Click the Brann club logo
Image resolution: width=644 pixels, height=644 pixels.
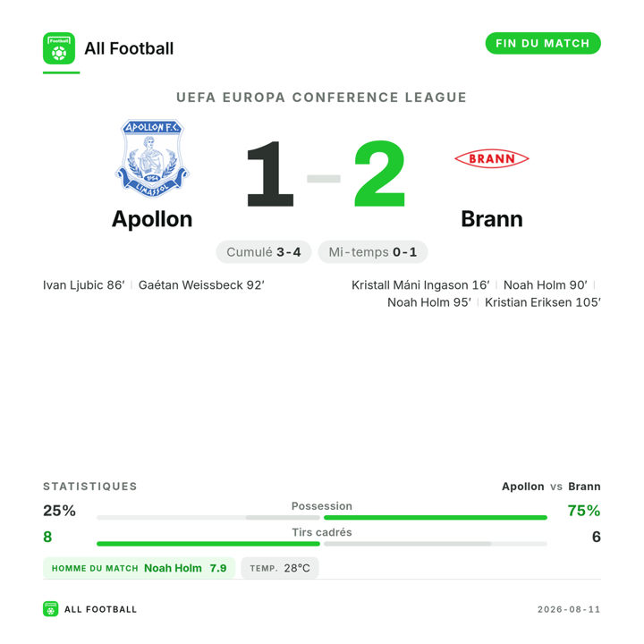(492, 158)
